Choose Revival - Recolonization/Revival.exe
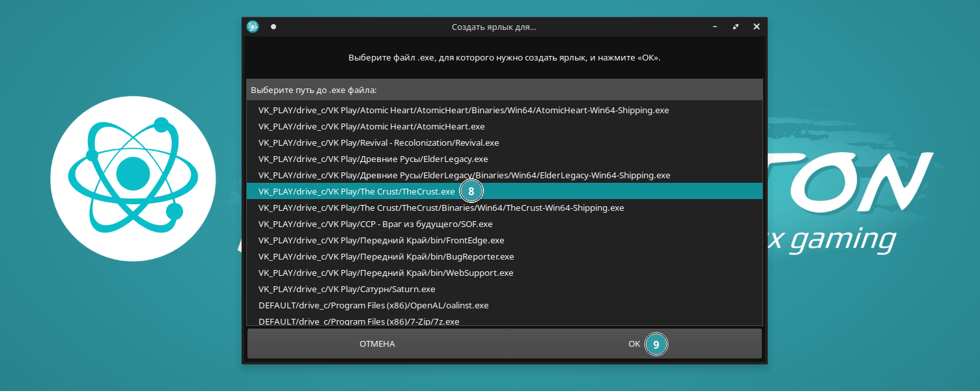The width and height of the screenshot is (980, 391). [505, 142]
